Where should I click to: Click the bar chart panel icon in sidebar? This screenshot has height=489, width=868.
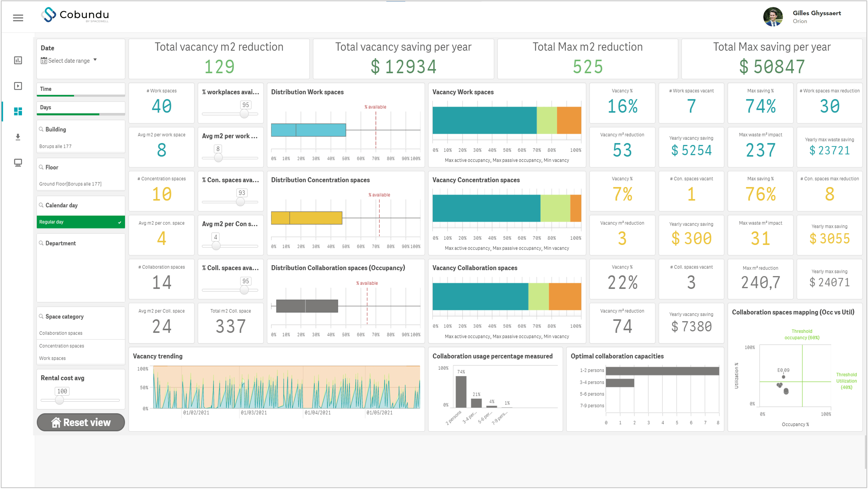click(17, 60)
